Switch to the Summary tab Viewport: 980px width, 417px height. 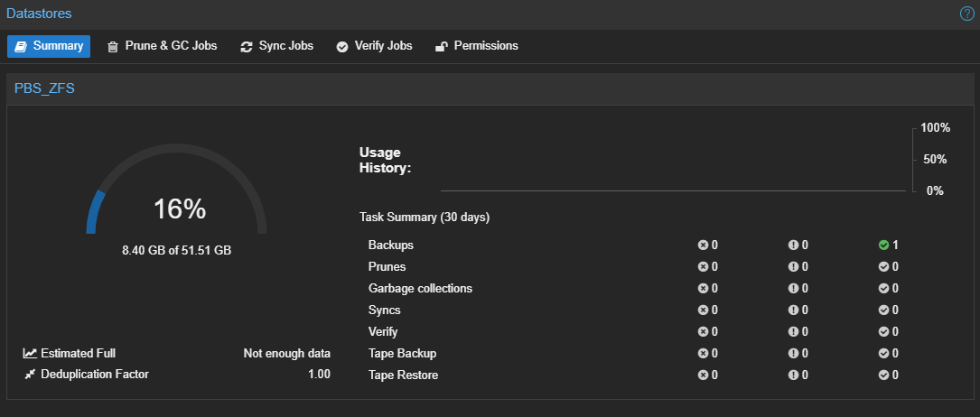(x=49, y=46)
